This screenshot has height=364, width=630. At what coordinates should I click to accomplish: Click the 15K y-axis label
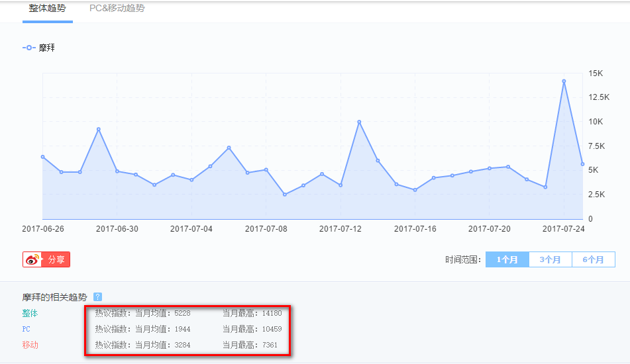(595, 73)
